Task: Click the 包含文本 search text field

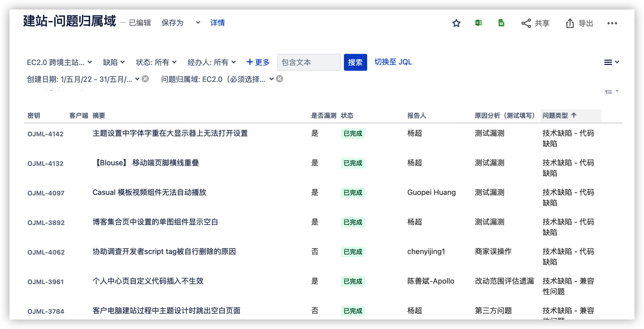Action: tap(309, 62)
